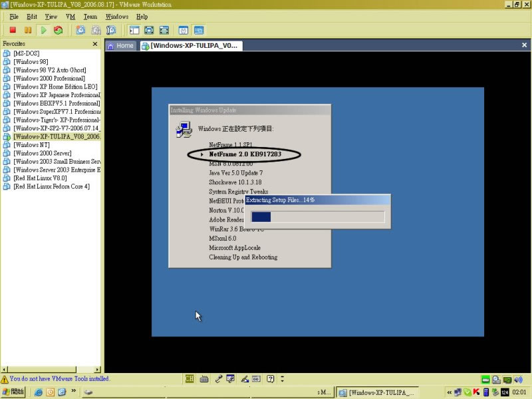
Task: Open the Windows Start button
Action: (x=13, y=392)
